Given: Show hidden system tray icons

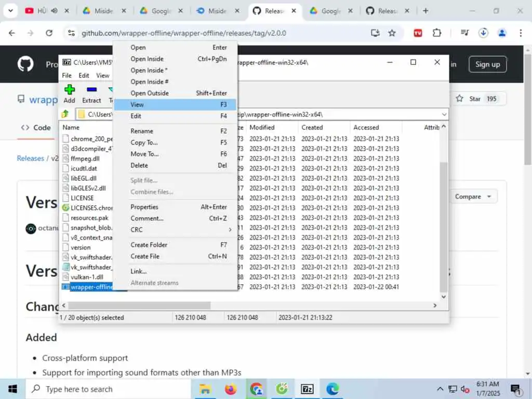Looking at the screenshot, I should pyautogui.click(x=440, y=389).
